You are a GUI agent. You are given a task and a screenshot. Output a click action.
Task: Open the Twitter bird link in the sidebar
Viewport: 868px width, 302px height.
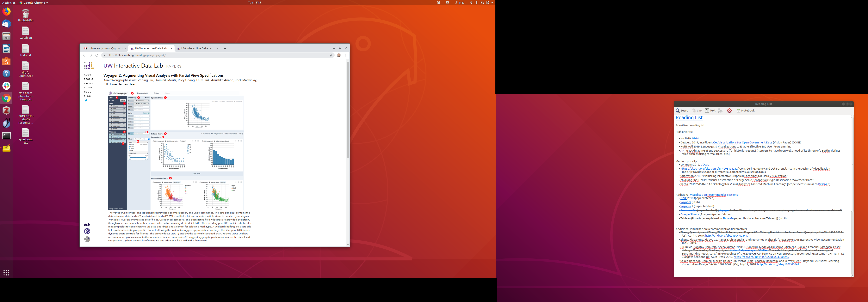pos(86,100)
